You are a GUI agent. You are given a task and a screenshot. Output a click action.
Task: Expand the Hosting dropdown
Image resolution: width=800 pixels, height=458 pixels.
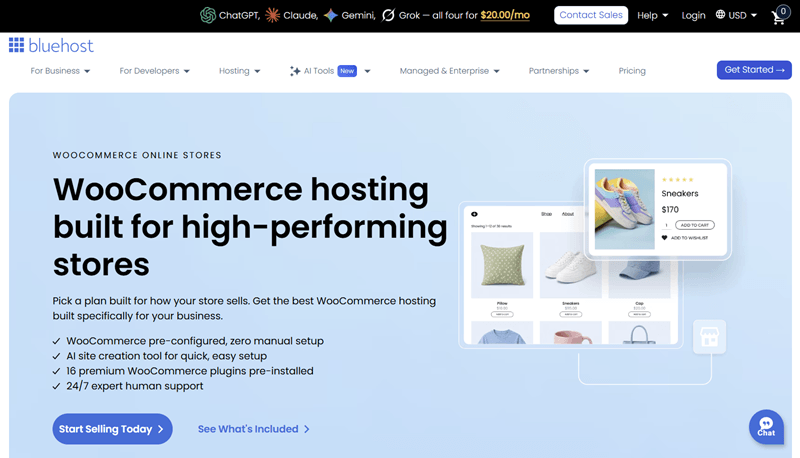point(239,71)
